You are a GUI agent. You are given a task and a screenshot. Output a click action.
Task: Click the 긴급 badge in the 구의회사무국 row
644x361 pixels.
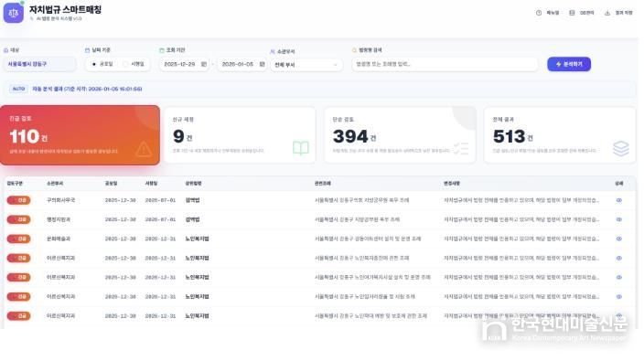tap(18, 200)
